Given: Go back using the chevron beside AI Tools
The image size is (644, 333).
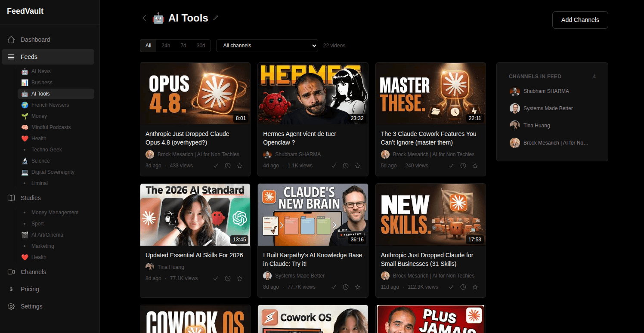Looking at the screenshot, I should [144, 18].
